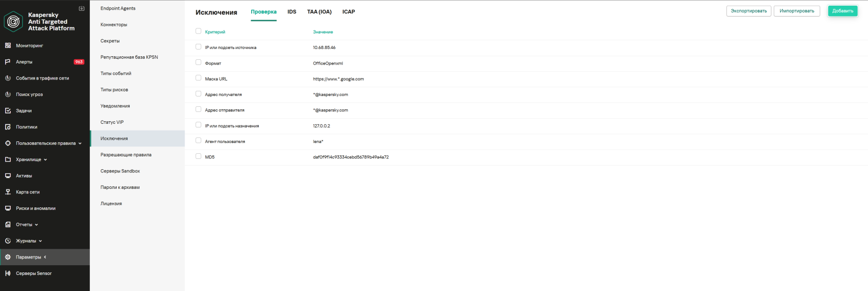Screen dimensions: 868x291
Task: Click the collapse sidebar icon near logo
Action: (x=81, y=8)
